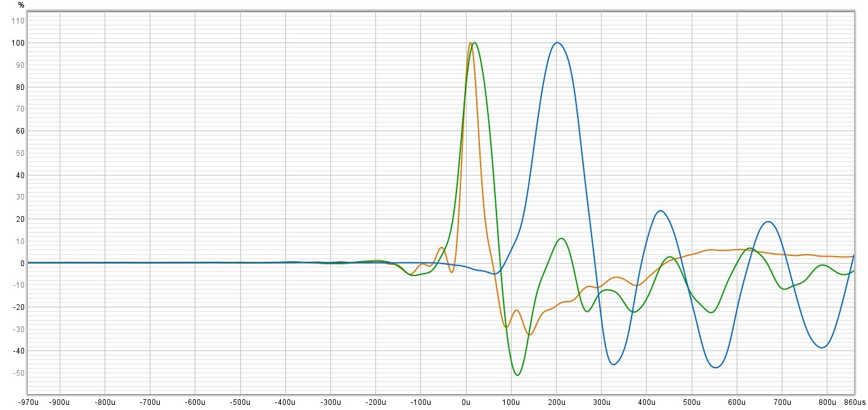Click the 200u label on the time axis

[556, 402]
